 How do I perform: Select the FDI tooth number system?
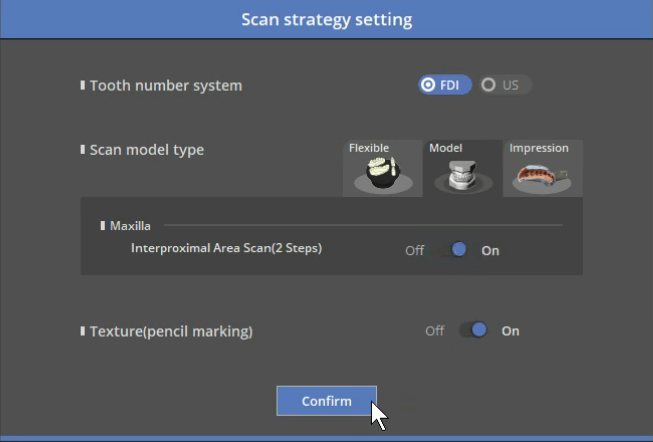(x=445, y=85)
